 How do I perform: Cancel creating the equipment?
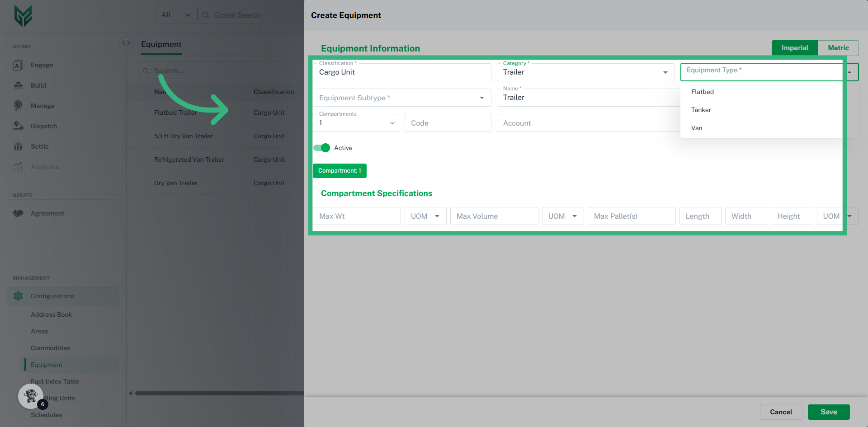coord(781,412)
